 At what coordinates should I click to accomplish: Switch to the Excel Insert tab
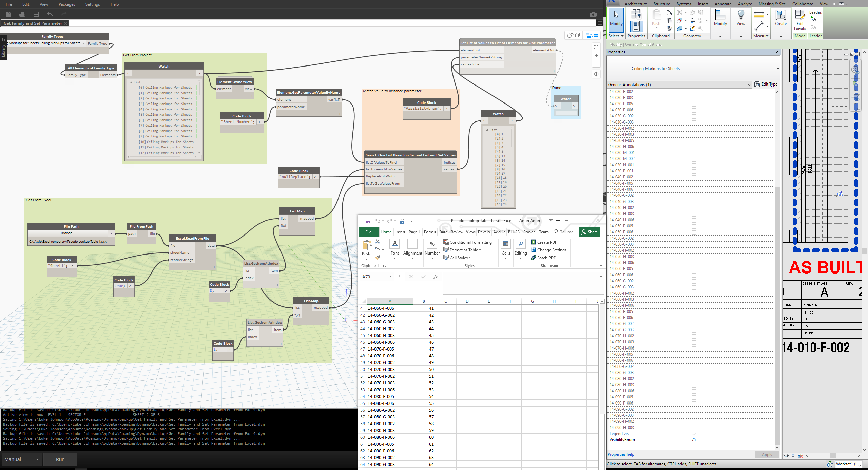400,232
